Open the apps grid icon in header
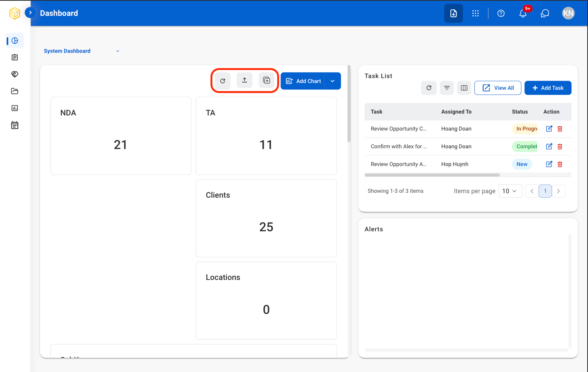588x372 pixels. (476, 13)
